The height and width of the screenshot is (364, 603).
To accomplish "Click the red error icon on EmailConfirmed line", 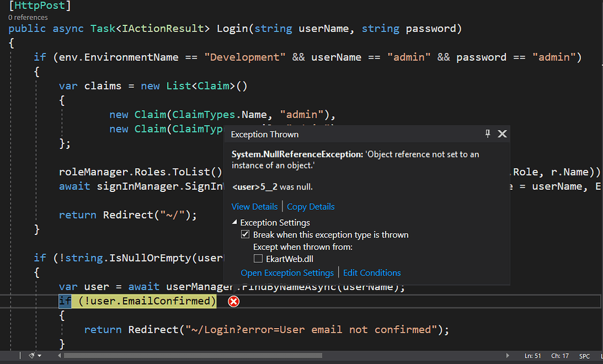I will (x=234, y=301).
